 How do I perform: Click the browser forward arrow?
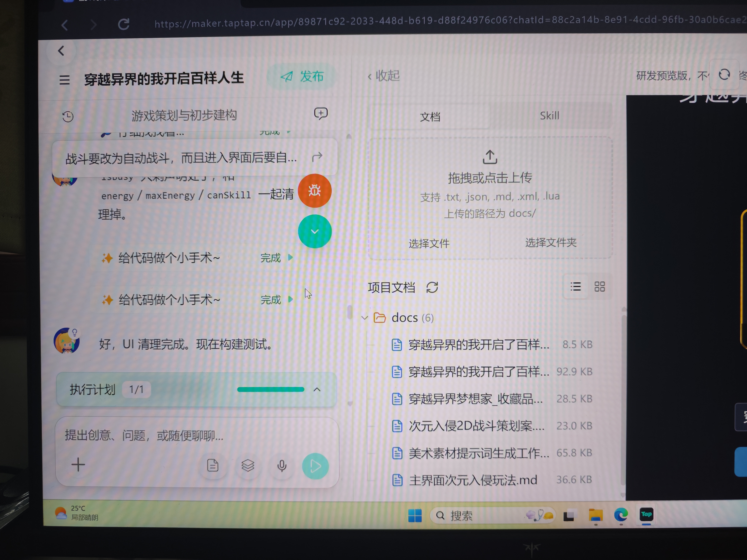coord(94,25)
